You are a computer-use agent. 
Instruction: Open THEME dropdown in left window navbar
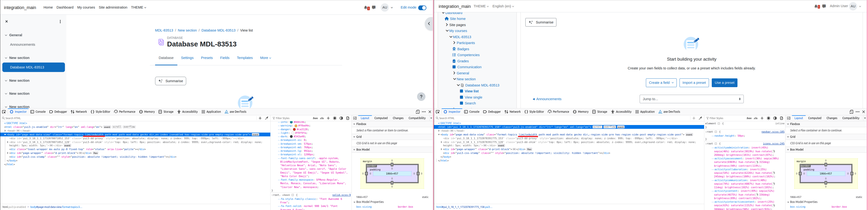pyautogui.click(x=138, y=7)
